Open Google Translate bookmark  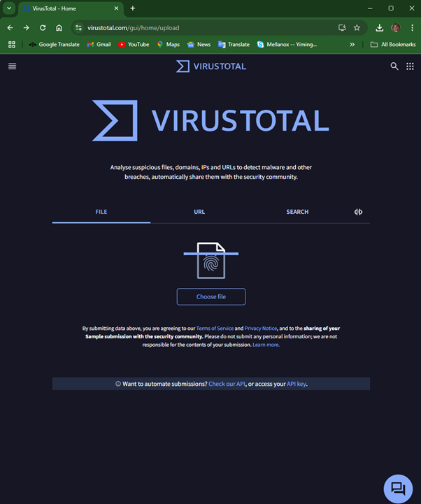click(x=54, y=45)
